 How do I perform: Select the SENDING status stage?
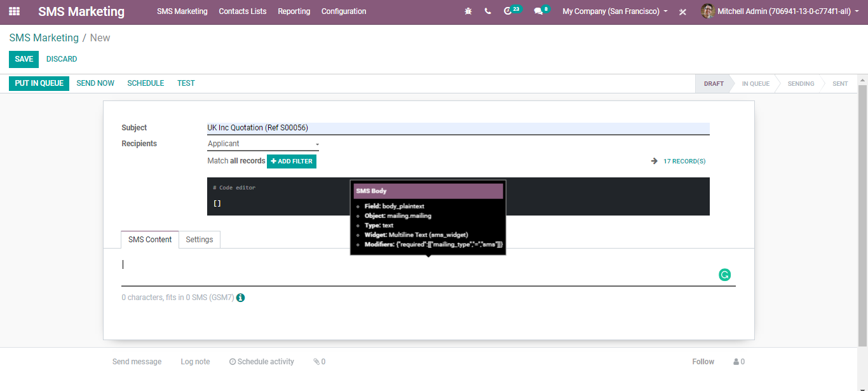tap(801, 84)
